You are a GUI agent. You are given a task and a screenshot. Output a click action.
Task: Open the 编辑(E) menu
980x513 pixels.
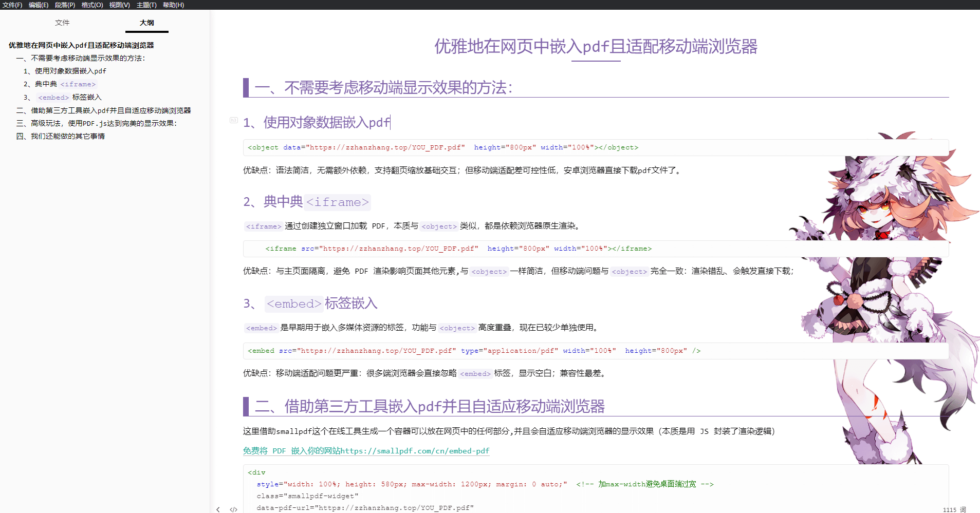(x=39, y=5)
